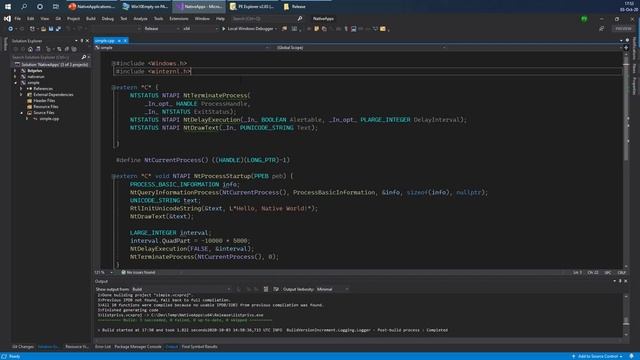Open the Help menu
The width and height of the screenshot is (640, 360).
tap(220, 19)
